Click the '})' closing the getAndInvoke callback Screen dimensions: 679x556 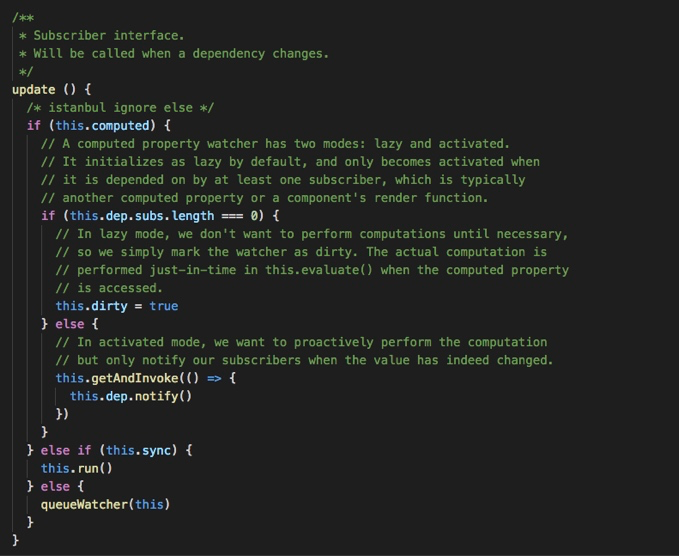pos(62,414)
